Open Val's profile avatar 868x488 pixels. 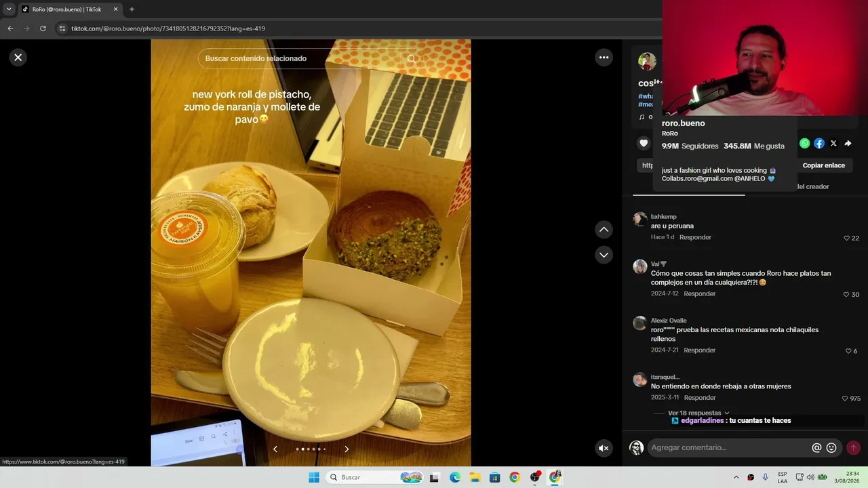click(639, 266)
